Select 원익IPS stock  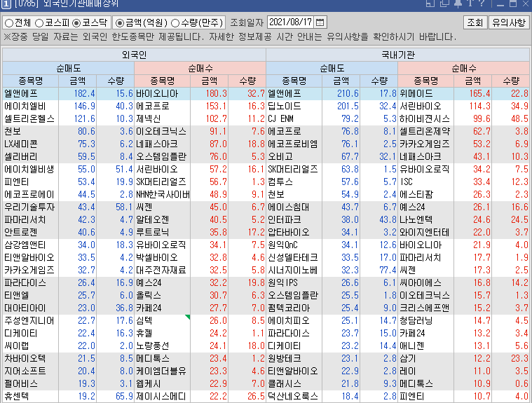coord(283,282)
